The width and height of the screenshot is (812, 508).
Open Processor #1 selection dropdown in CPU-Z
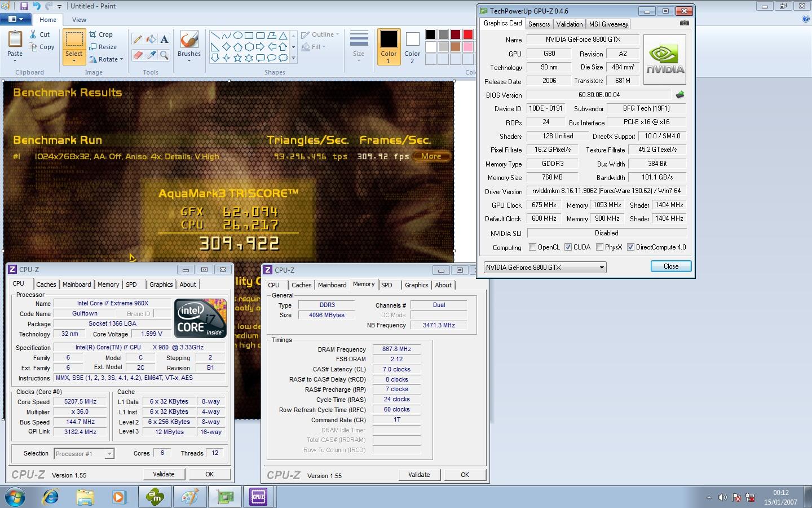coord(109,454)
